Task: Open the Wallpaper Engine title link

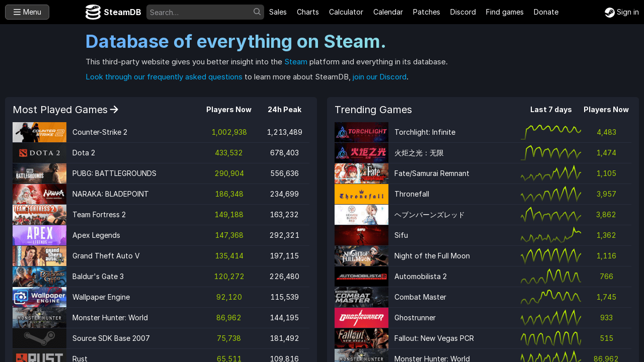Action: coord(101,297)
